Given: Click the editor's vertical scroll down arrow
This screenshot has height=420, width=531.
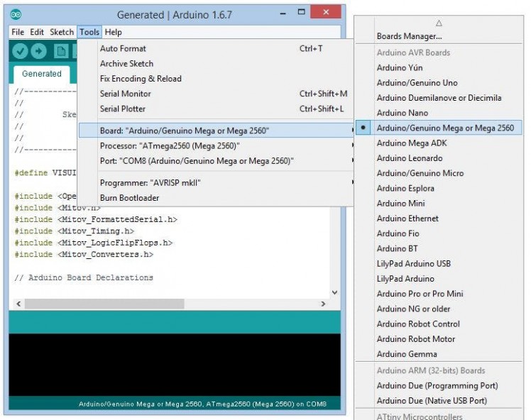Looking at the screenshot, I should [334, 292].
